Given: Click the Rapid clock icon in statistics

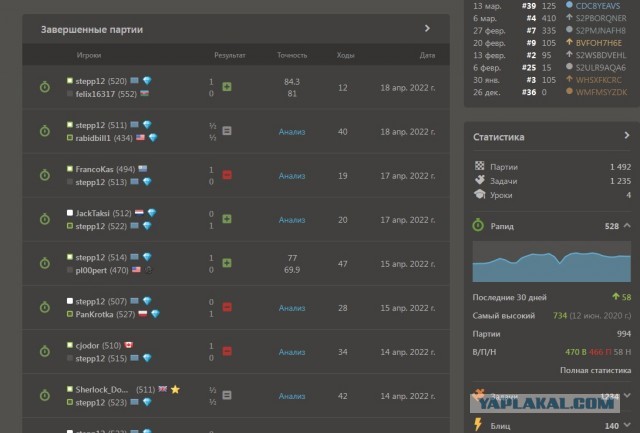Looking at the screenshot, I should pos(478,225).
